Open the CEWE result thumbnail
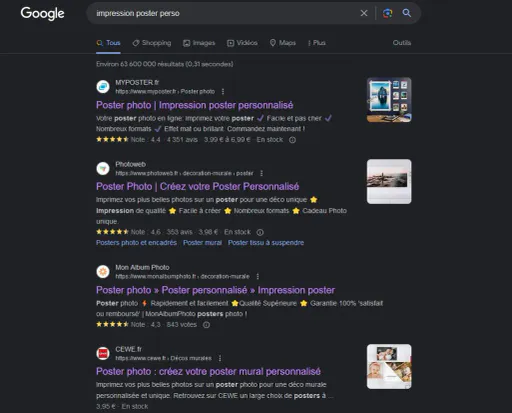 (x=389, y=367)
